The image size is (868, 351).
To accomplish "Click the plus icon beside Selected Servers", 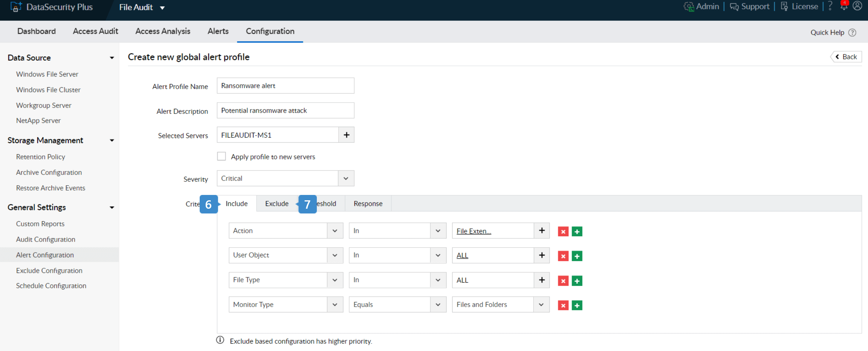I will 346,135.
